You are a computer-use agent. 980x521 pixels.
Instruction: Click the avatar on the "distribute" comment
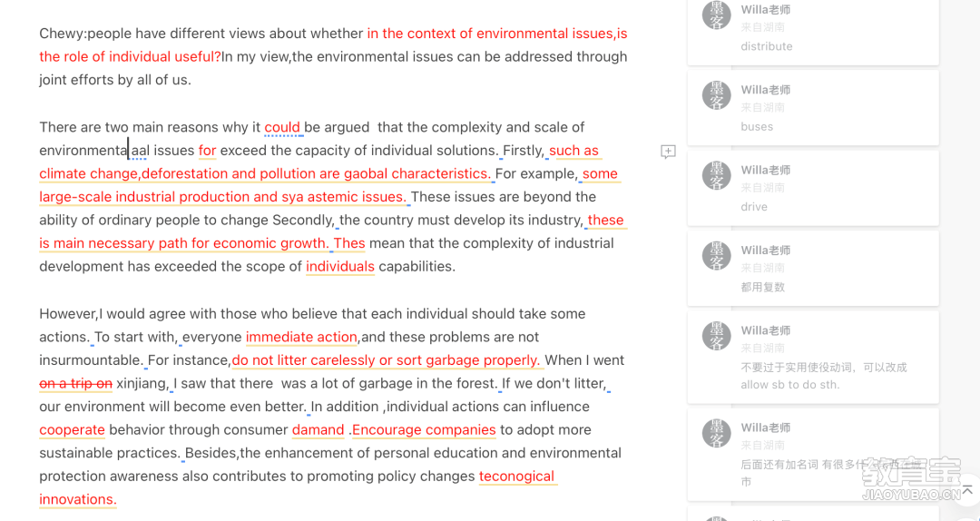(x=716, y=15)
